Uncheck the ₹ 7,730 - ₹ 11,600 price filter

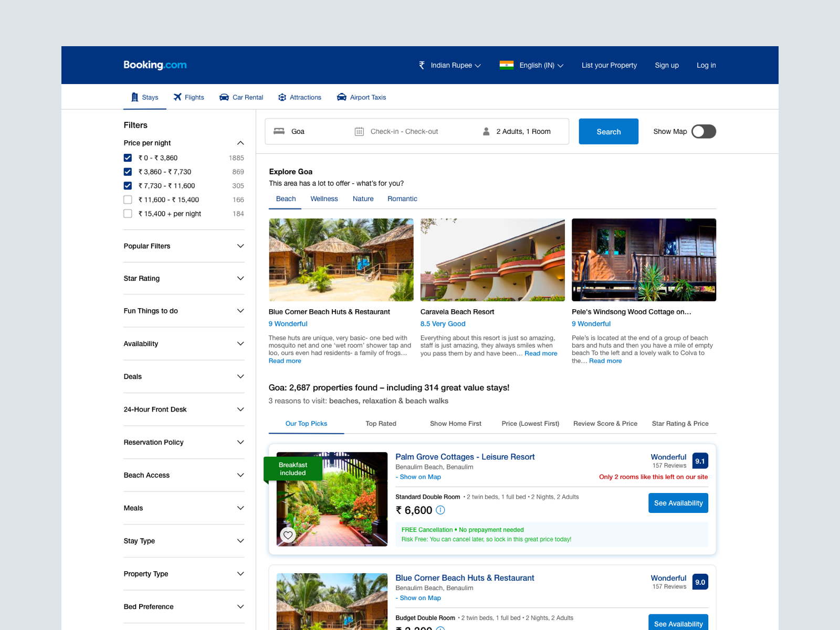128,185
